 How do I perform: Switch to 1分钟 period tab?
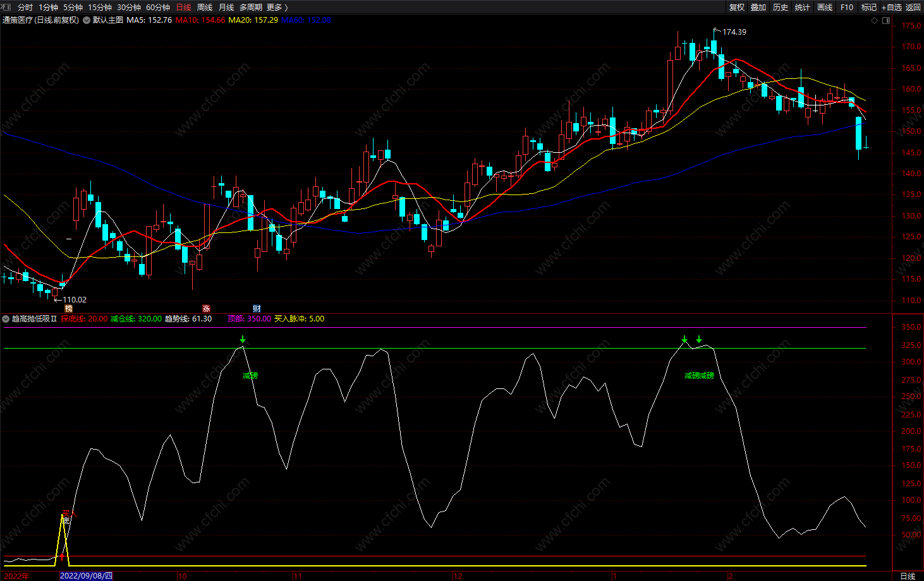(48, 8)
